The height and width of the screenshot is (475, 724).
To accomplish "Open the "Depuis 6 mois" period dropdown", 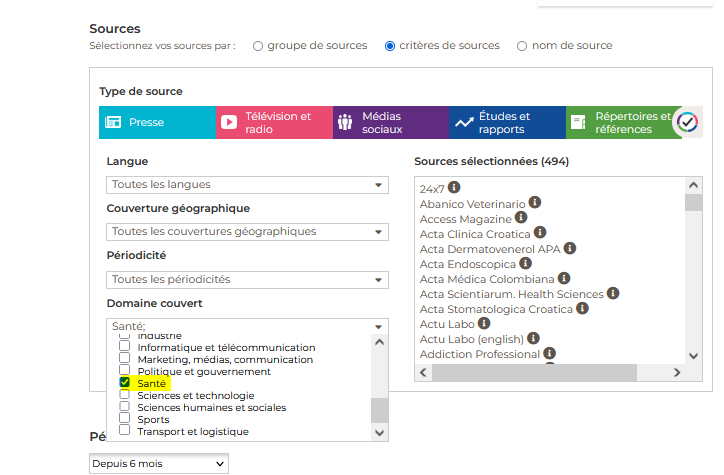I will [158, 464].
